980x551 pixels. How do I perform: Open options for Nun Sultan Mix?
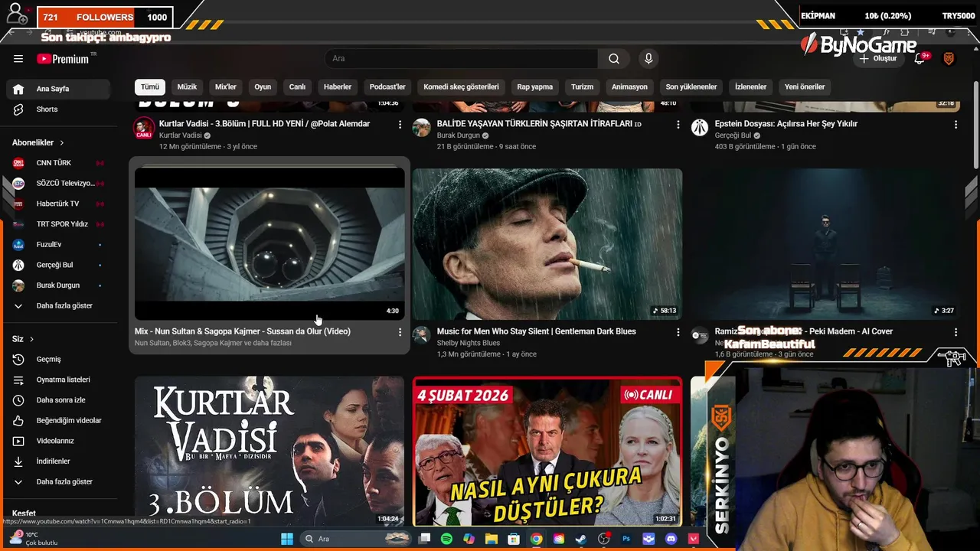click(400, 332)
